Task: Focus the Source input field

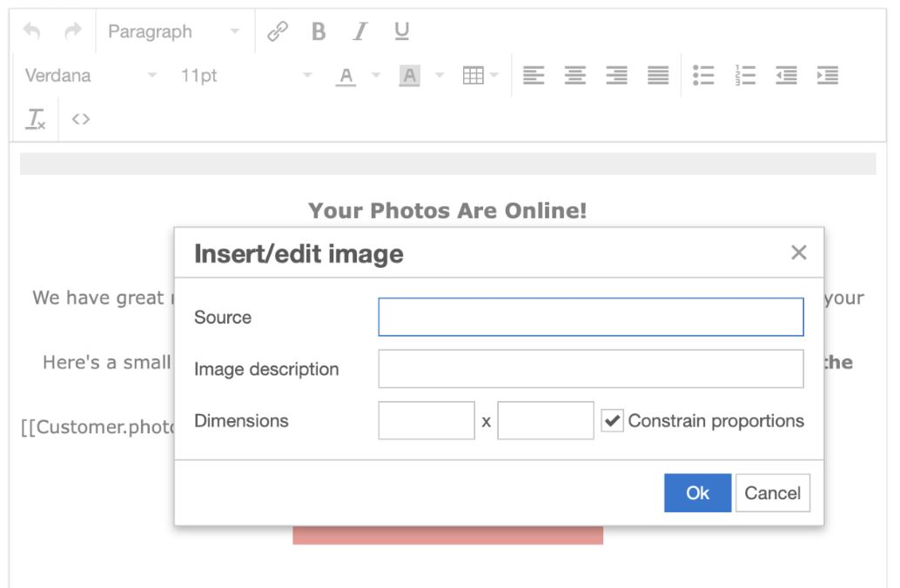Action: point(591,317)
